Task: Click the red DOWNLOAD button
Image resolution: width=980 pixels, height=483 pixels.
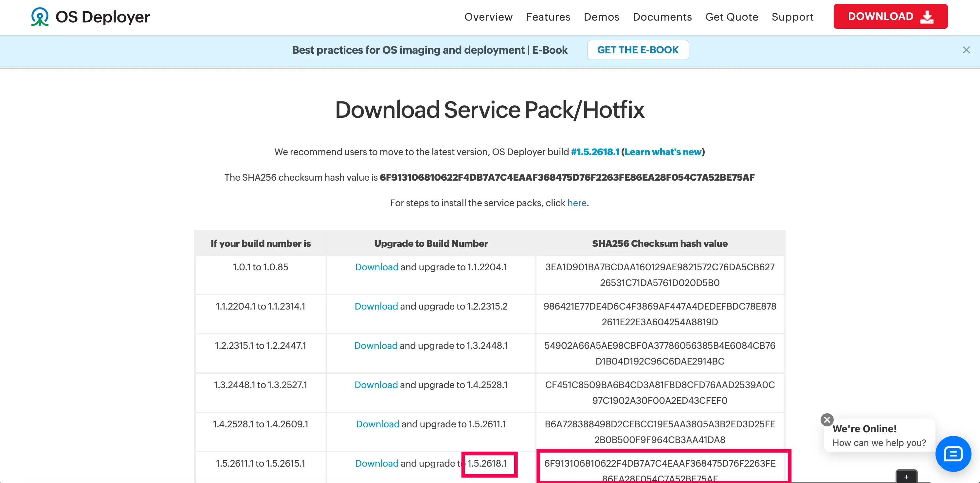Action: (890, 16)
